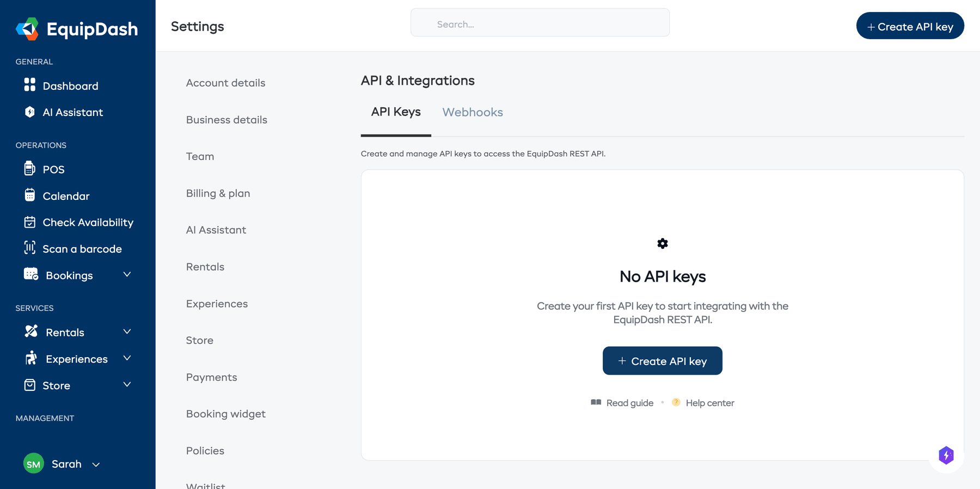The height and width of the screenshot is (489, 980).
Task: Open Billing & plan settings
Action: [218, 193]
